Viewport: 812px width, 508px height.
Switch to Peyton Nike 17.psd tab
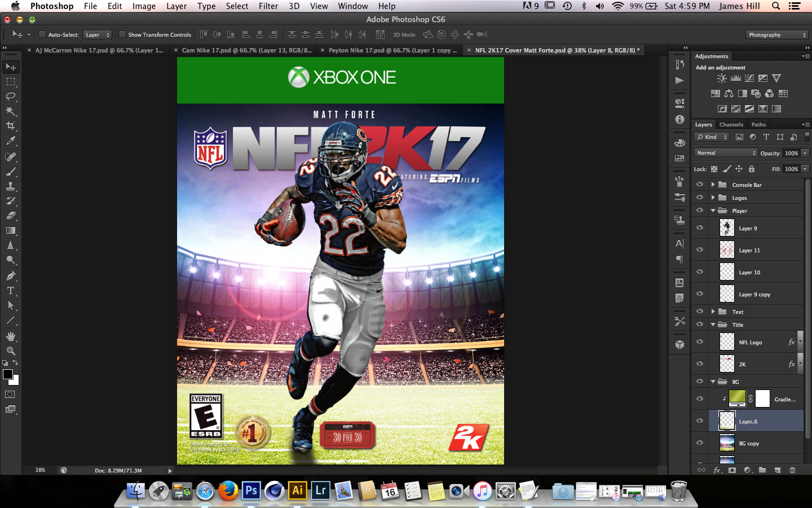(x=392, y=50)
